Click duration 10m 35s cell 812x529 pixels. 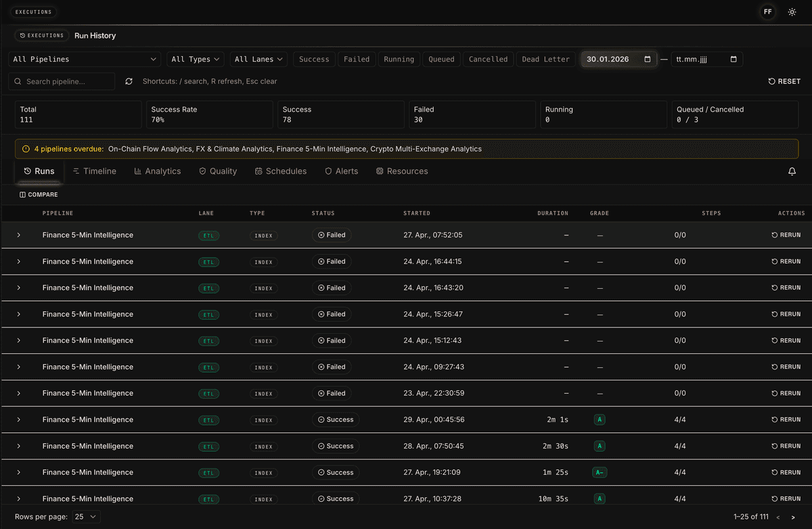pos(554,499)
